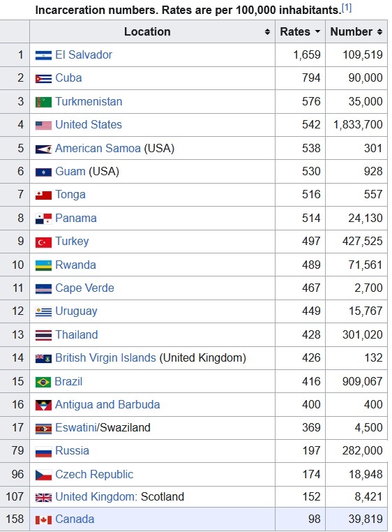Open the Eswatini link
Viewport: 392px width, 532px height.
click(x=76, y=427)
